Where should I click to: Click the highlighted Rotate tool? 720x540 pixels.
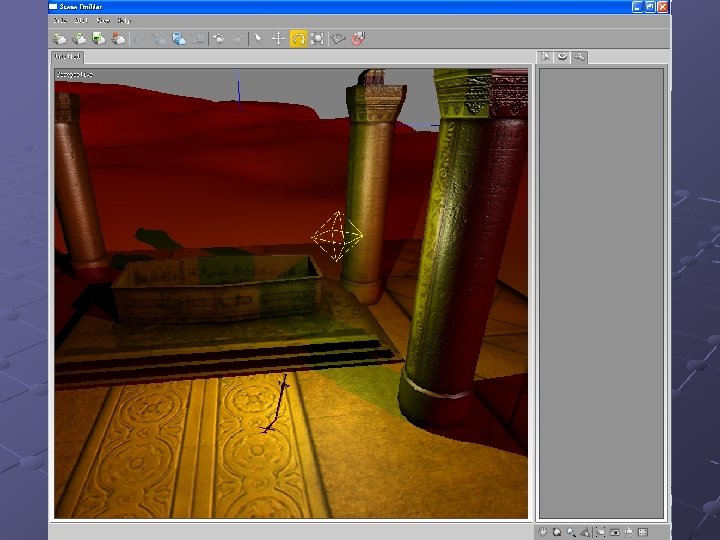pos(298,39)
